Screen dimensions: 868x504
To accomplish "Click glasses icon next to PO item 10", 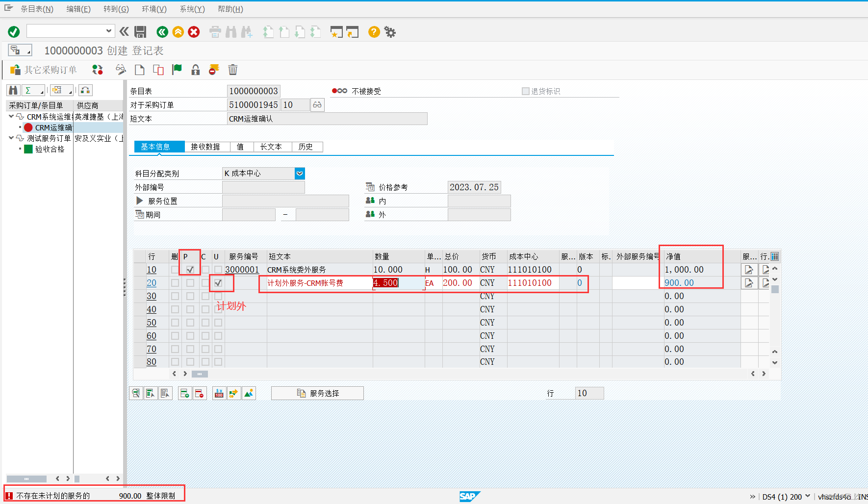I will point(317,104).
